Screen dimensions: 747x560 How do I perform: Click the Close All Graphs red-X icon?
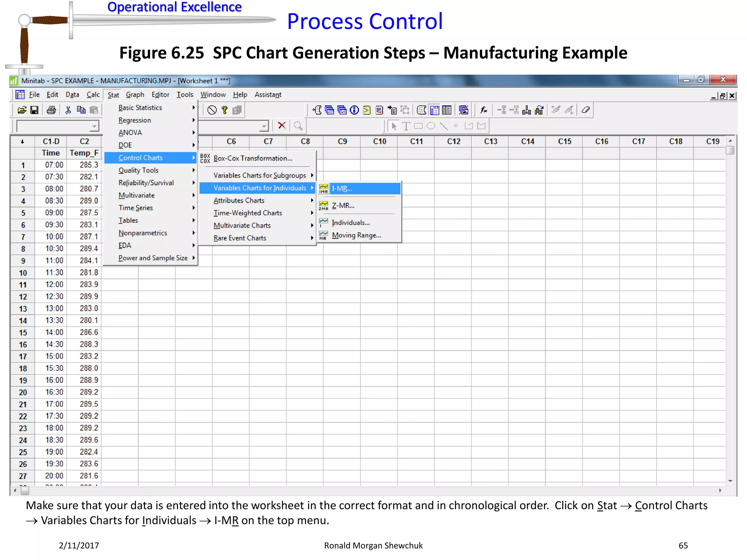pos(464,110)
